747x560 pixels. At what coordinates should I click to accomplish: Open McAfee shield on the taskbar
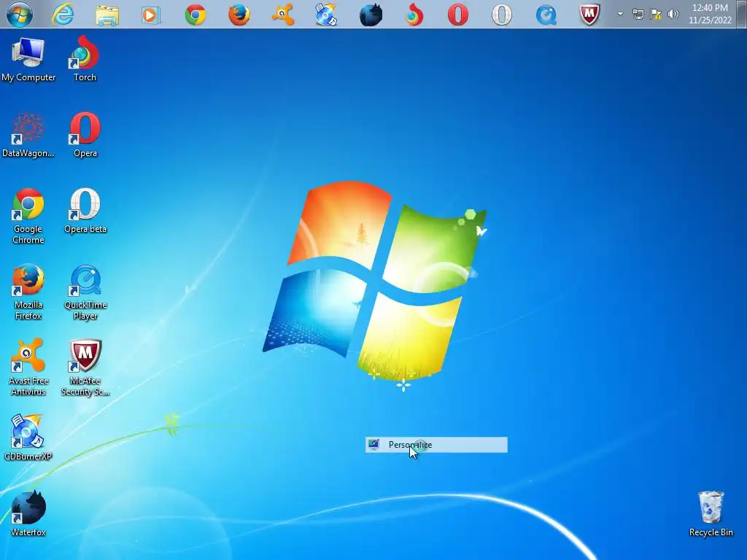click(x=589, y=15)
